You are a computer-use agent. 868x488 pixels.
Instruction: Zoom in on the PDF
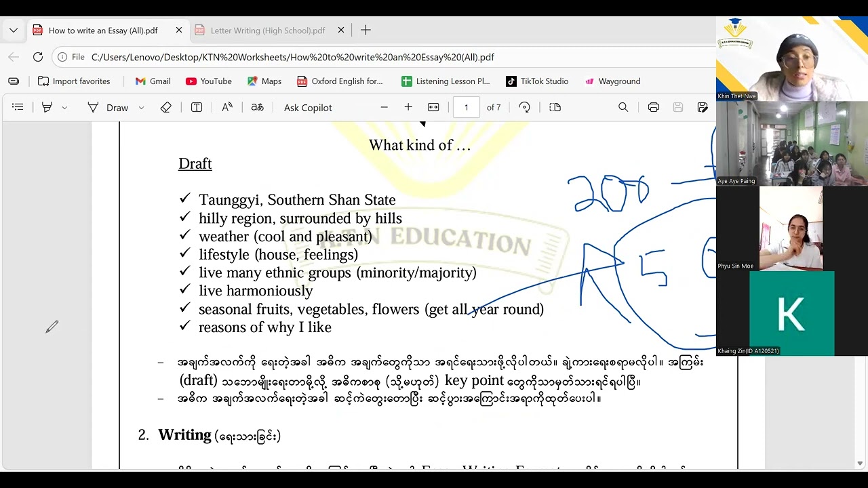(x=408, y=107)
